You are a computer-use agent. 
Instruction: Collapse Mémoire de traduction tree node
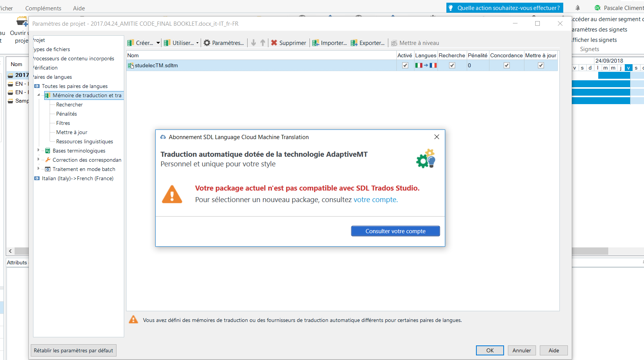tap(38, 95)
